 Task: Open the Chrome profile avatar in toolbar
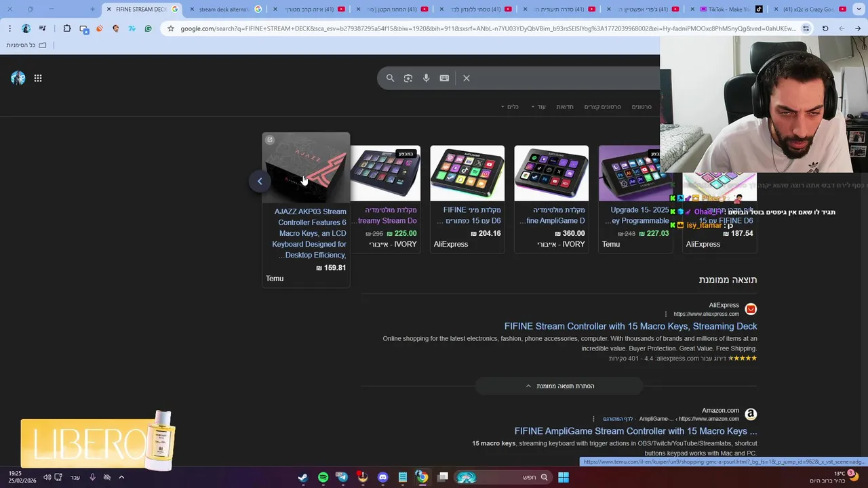point(26,28)
